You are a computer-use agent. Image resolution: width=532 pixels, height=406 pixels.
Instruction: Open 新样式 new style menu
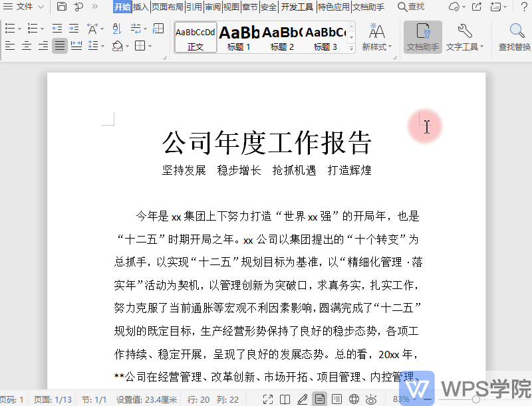(376, 37)
